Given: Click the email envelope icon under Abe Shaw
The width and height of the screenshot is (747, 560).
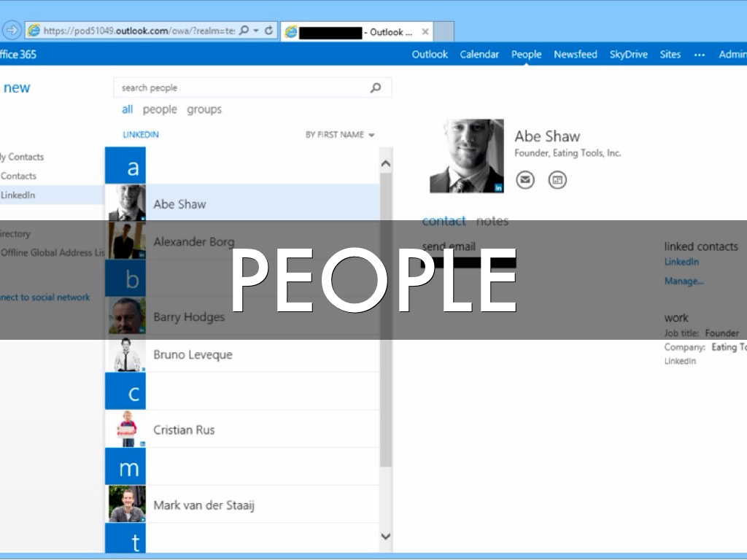Looking at the screenshot, I should pyautogui.click(x=525, y=179).
